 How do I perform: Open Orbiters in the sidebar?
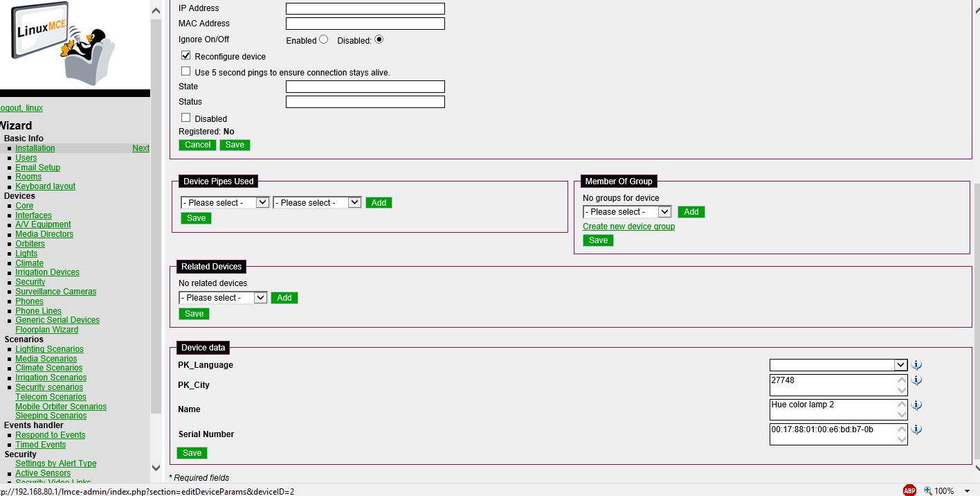click(x=30, y=244)
